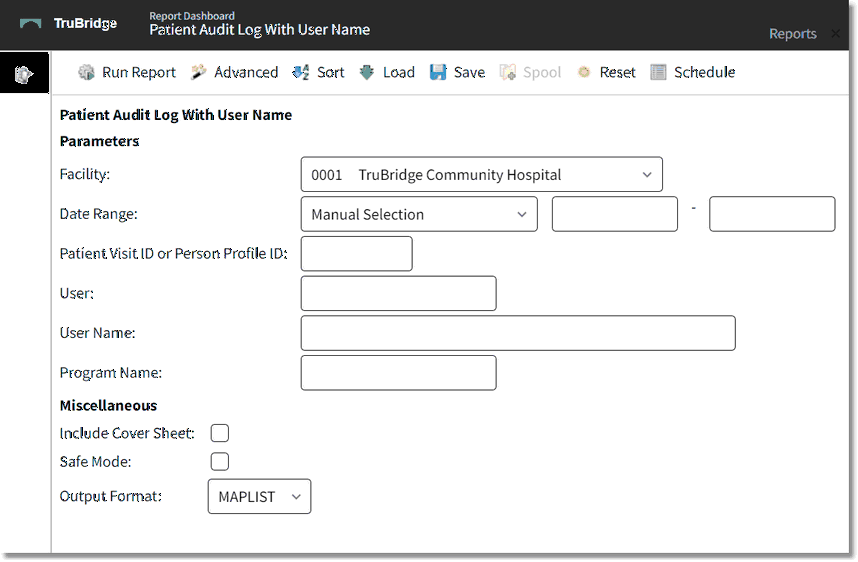
Task: Click the TruBridge logo icon
Action: click(x=31, y=24)
